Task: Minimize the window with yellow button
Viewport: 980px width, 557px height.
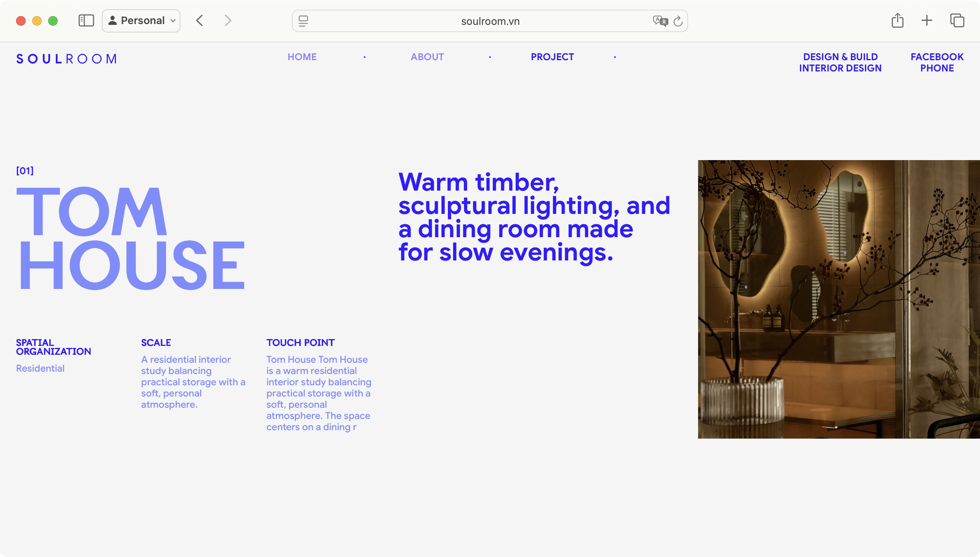Action: 37,21
